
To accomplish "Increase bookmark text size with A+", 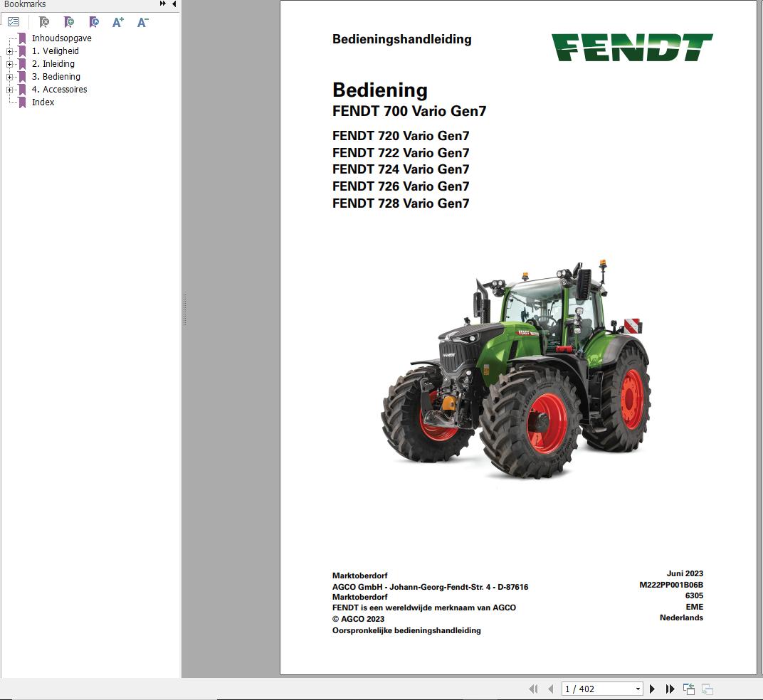I will tap(118, 22).
